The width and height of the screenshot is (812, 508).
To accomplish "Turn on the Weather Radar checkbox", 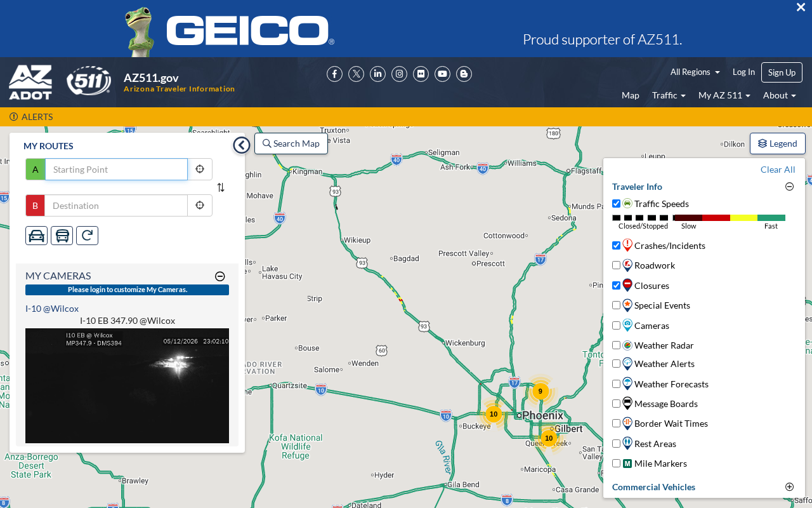I will (x=616, y=345).
